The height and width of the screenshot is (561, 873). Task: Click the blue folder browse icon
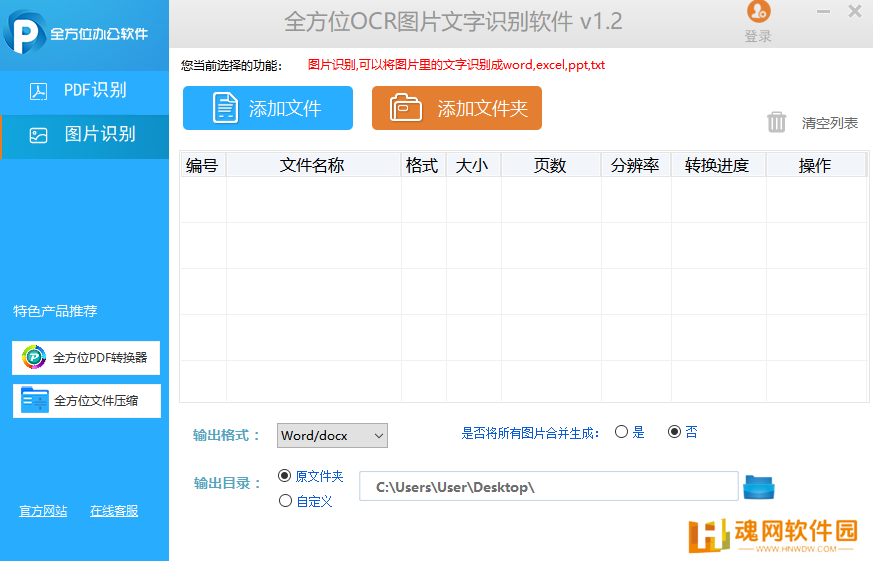[x=759, y=487]
